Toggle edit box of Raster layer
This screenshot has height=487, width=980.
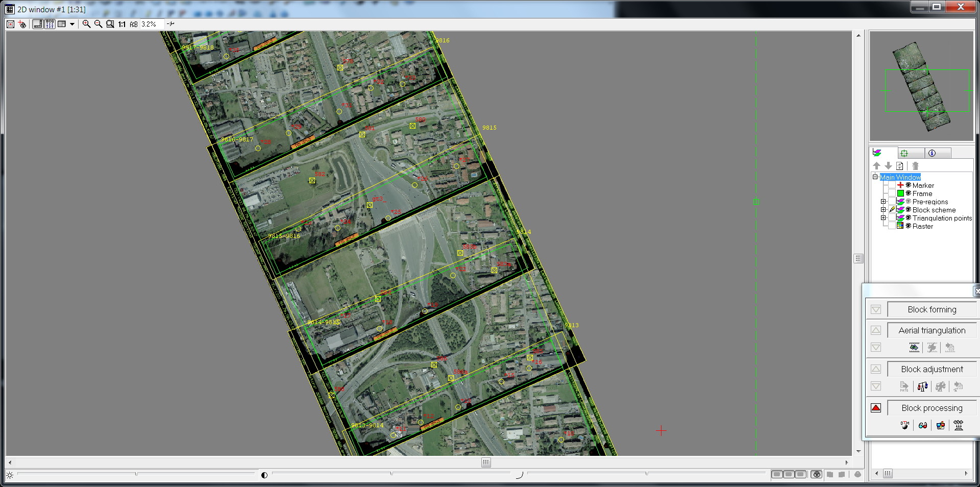coord(892,226)
